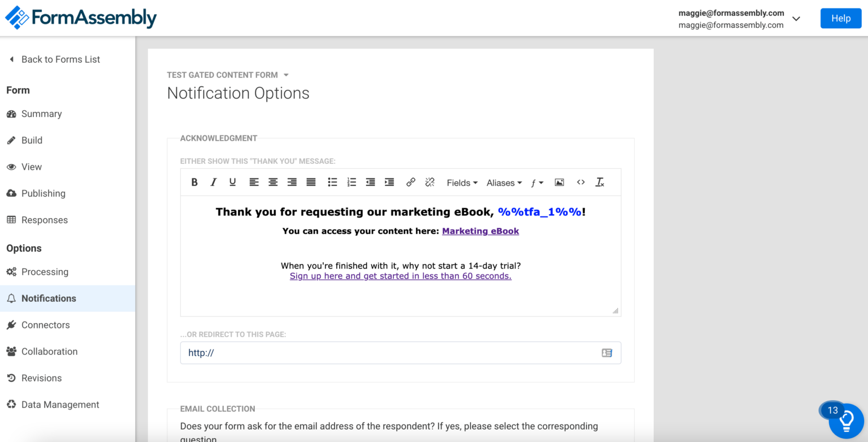Click the Help button
The height and width of the screenshot is (442, 868).
(841, 18)
